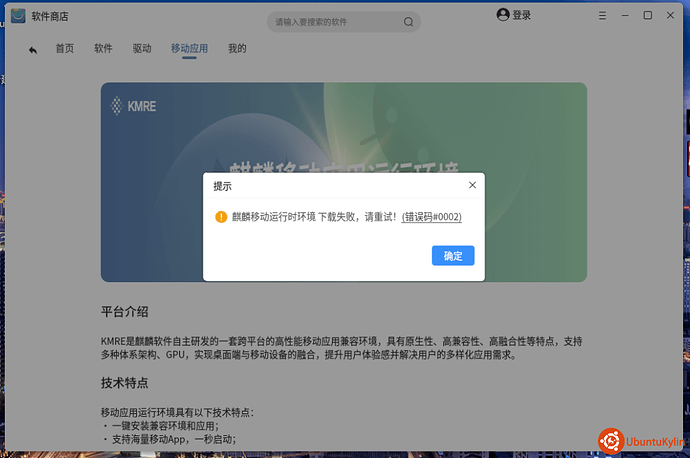The height and width of the screenshot is (458, 690).
Task: Click the KMRE logo on banner
Action: click(x=133, y=105)
